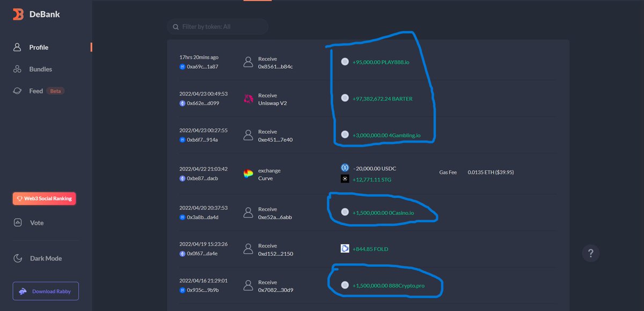Select +97,382,672.24 BARTER amount
The width and height of the screenshot is (644, 311).
point(383,99)
